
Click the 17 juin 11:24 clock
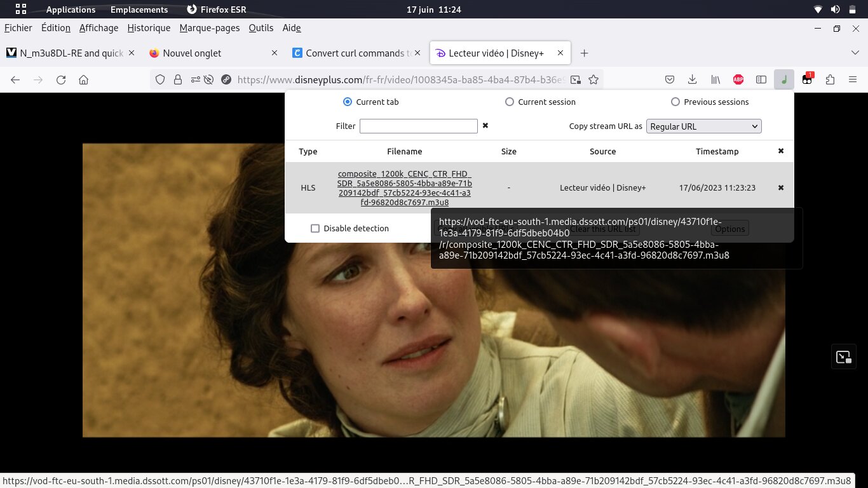pyautogui.click(x=434, y=10)
